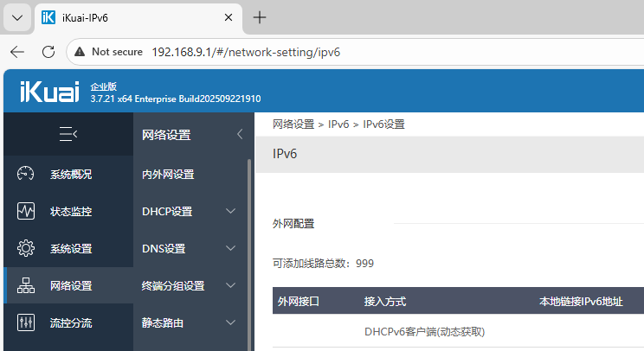Open a new browser tab
Image resolution: width=644 pixels, height=351 pixels.
[x=259, y=17]
